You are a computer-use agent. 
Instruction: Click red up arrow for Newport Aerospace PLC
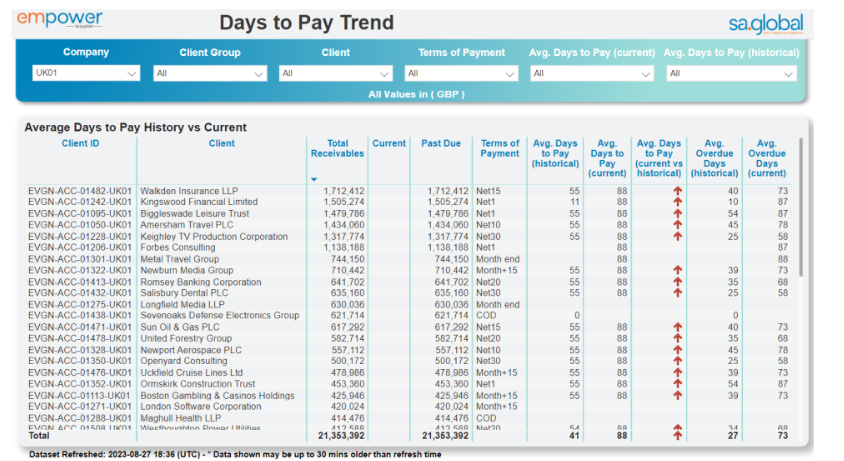coord(678,350)
